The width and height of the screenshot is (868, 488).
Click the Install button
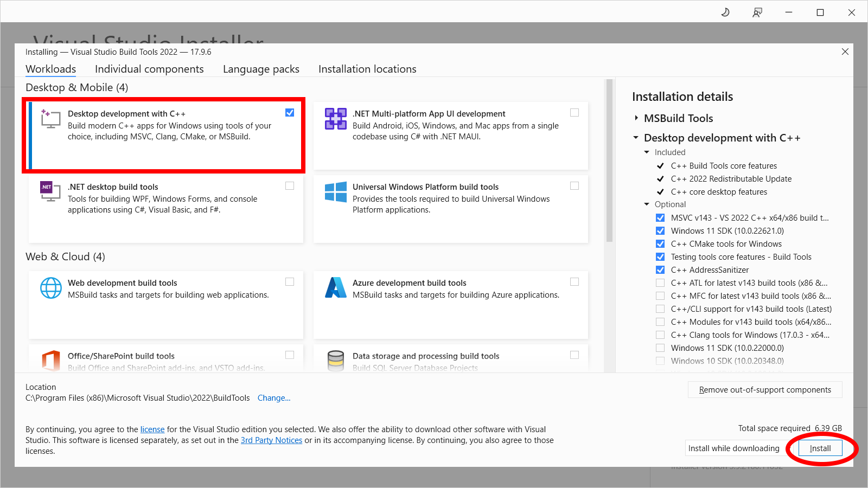point(820,448)
